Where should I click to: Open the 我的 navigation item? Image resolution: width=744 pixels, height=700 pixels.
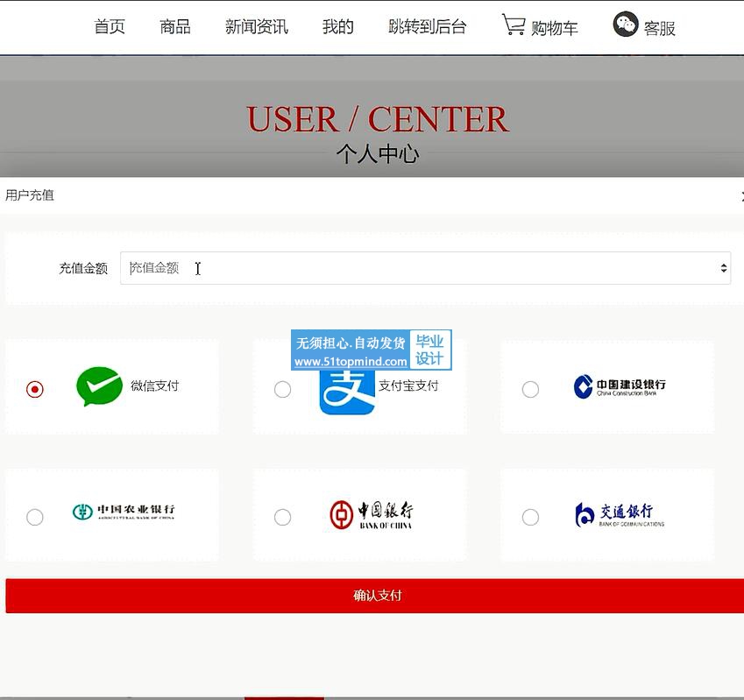338,26
